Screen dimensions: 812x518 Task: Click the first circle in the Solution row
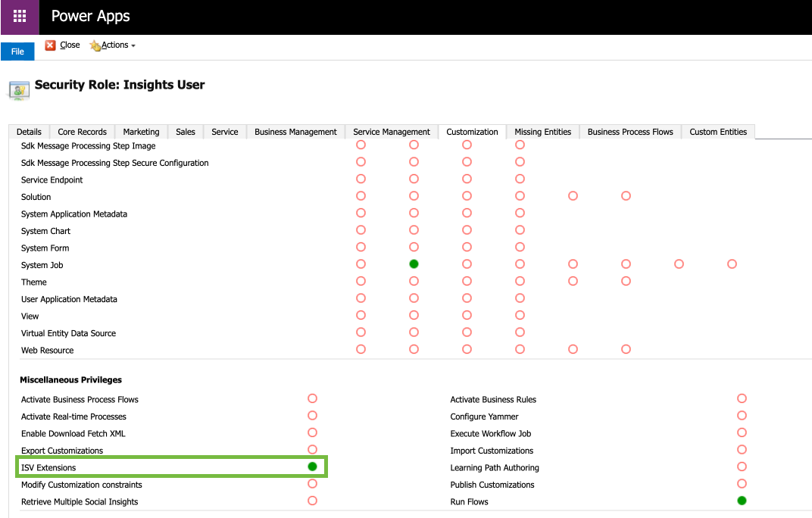(x=361, y=196)
